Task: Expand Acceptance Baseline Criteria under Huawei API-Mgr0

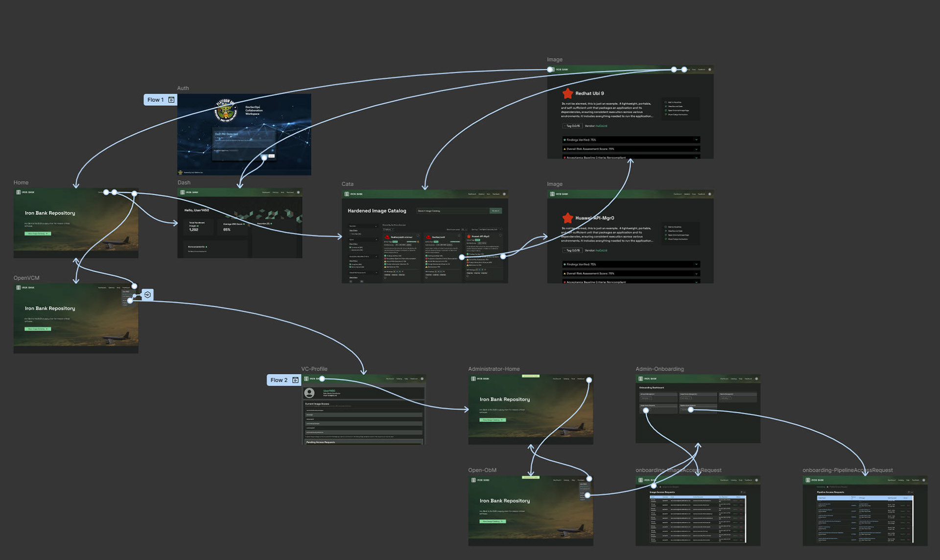Action: (631, 281)
